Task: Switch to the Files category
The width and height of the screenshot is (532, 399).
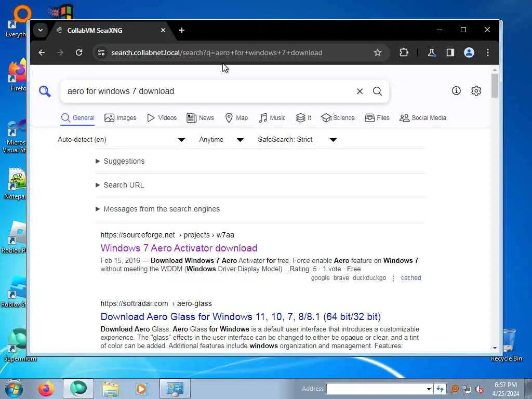Action: [x=377, y=118]
